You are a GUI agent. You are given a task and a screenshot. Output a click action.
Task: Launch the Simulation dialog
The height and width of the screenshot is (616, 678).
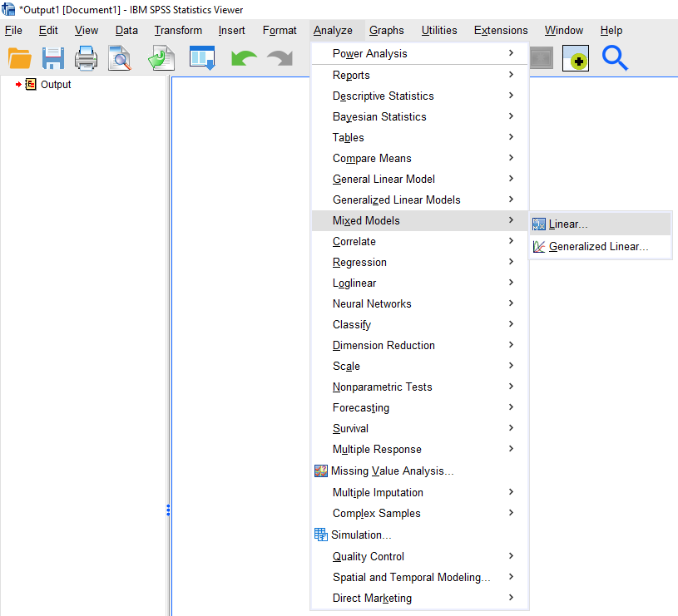(361, 535)
